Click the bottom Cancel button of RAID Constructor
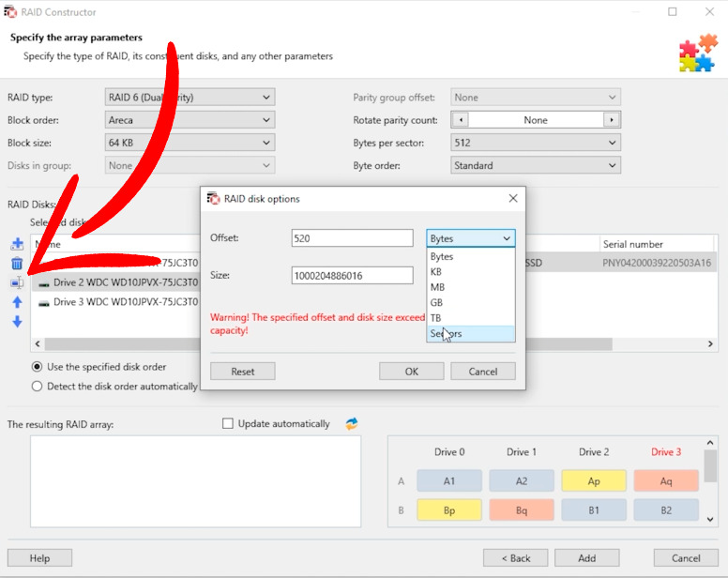The height and width of the screenshot is (578, 728). (686, 558)
